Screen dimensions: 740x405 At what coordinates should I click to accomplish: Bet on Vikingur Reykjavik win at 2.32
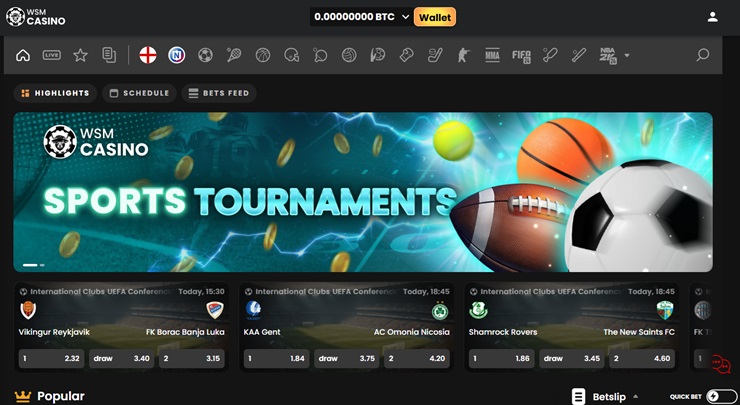click(51, 358)
